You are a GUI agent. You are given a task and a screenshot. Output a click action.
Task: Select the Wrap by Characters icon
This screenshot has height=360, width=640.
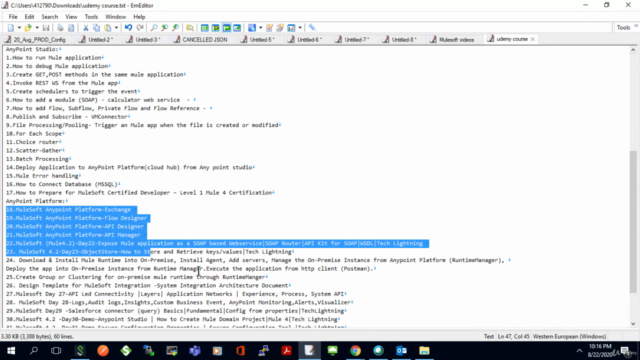(x=216, y=28)
